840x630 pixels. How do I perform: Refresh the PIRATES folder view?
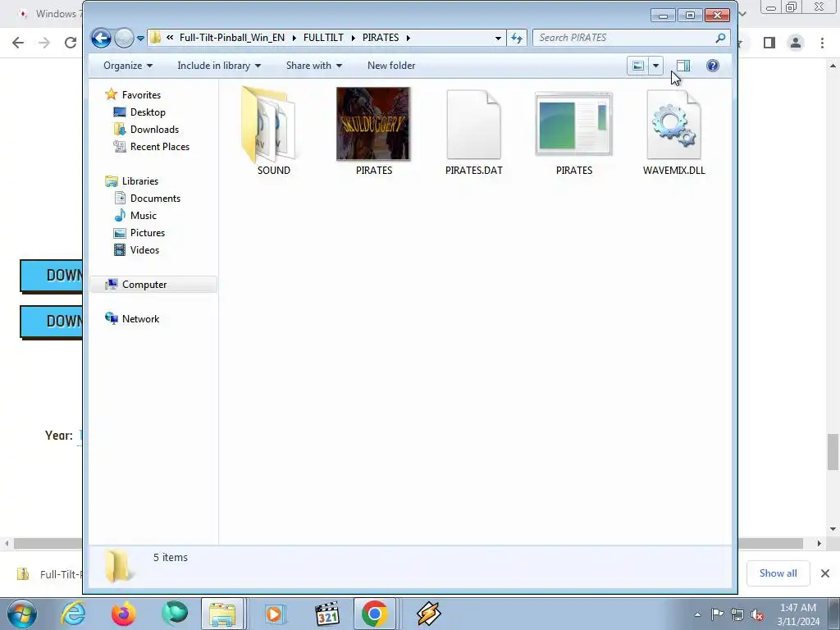pyautogui.click(x=517, y=38)
